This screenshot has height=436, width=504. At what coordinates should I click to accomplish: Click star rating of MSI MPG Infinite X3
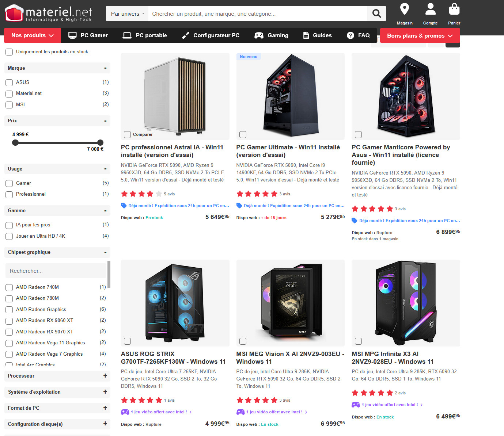[372, 393]
